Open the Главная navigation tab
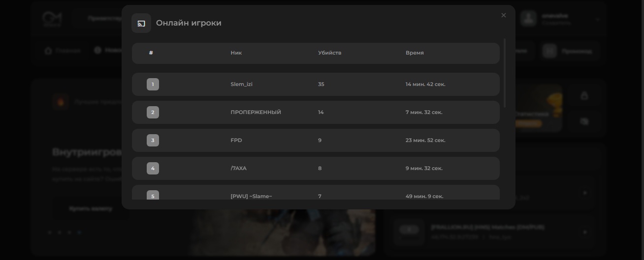 [x=63, y=51]
